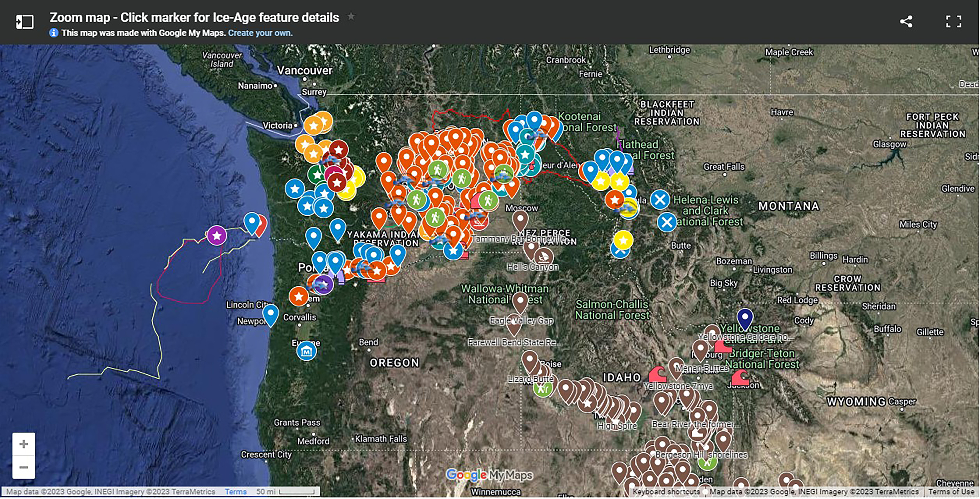Select the blue X marker near Helena

pos(660,199)
